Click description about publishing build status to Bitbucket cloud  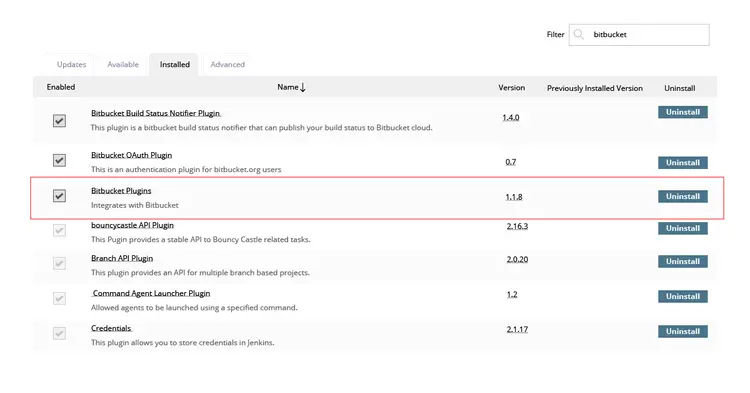click(x=261, y=128)
